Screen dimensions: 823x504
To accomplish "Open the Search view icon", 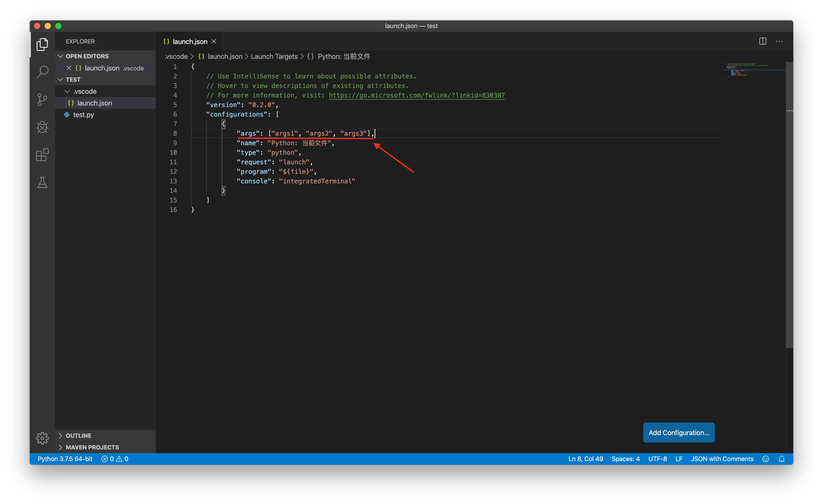I will click(42, 72).
